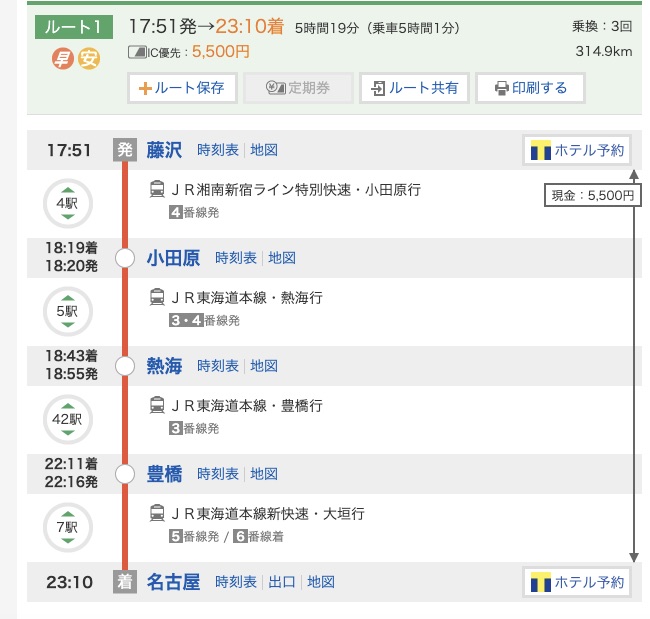This screenshot has width=650, height=619.
Task: View 時刻表 for 藤沢
Action: pyautogui.click(x=218, y=150)
